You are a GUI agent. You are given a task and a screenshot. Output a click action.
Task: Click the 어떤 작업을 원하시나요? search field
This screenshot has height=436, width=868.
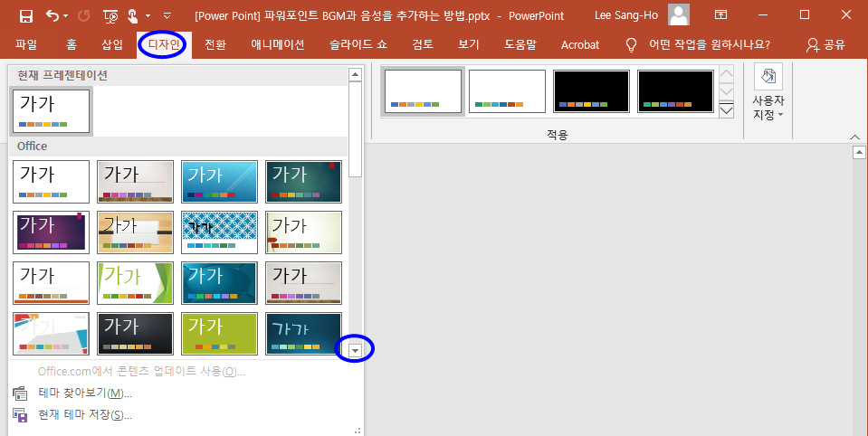click(710, 45)
